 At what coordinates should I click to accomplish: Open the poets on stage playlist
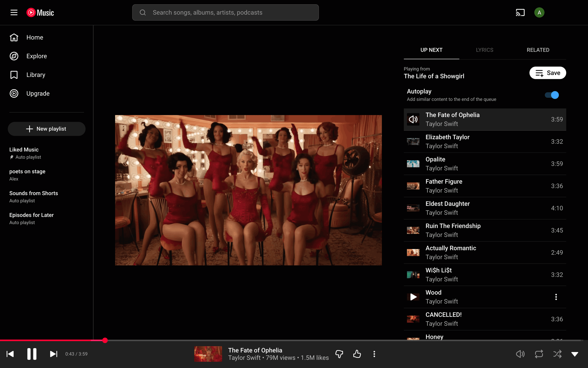[47, 175]
